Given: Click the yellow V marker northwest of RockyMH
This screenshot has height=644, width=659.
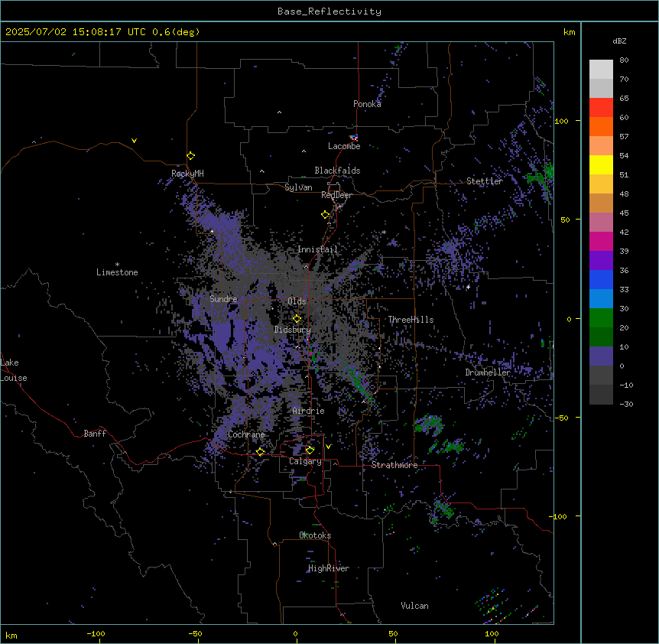Looking at the screenshot, I should tap(134, 141).
